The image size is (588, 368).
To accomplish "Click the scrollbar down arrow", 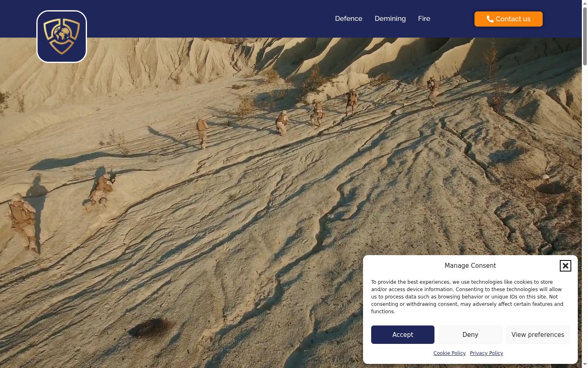I will point(585,364).
